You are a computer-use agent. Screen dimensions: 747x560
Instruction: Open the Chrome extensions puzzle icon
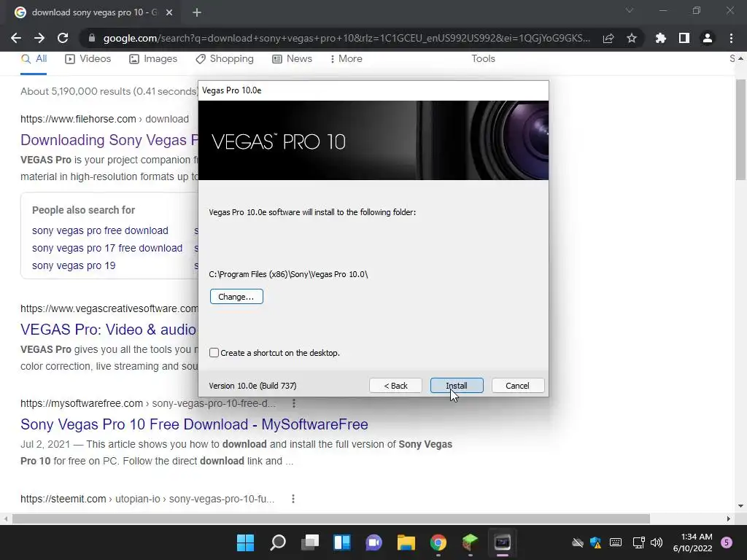660,38
